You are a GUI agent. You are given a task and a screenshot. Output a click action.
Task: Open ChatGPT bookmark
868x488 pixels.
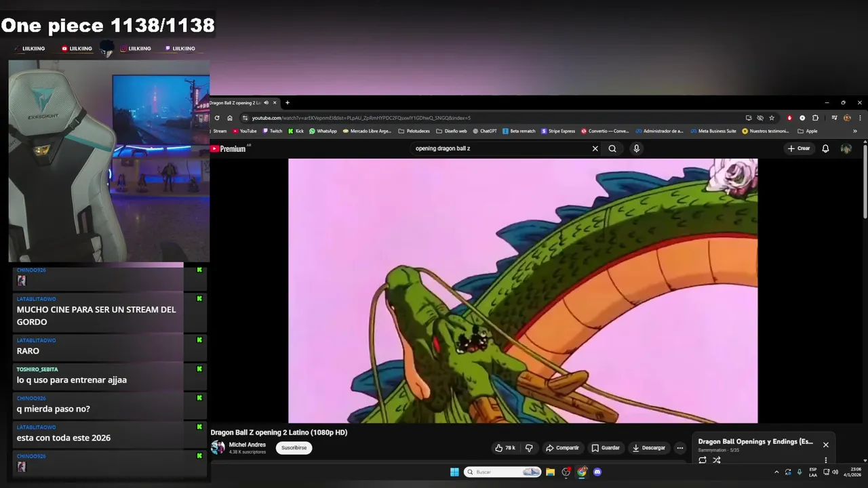485,131
